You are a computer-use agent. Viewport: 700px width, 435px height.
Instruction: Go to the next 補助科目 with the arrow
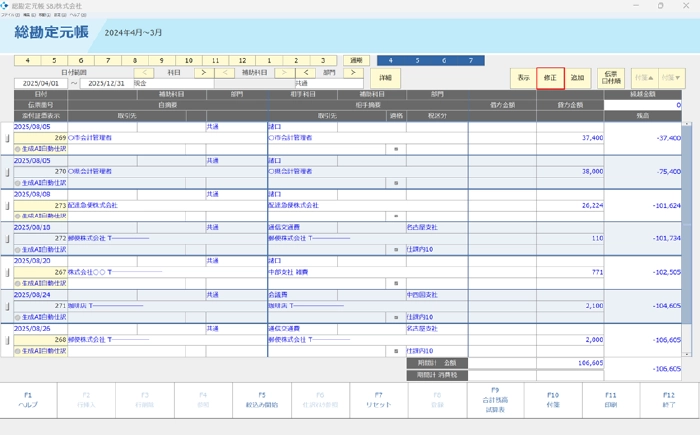tap(285, 73)
